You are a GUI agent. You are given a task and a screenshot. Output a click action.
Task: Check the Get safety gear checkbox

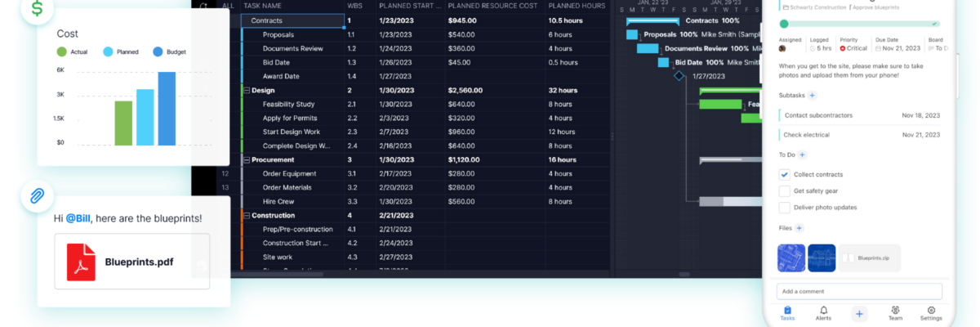[x=785, y=190]
